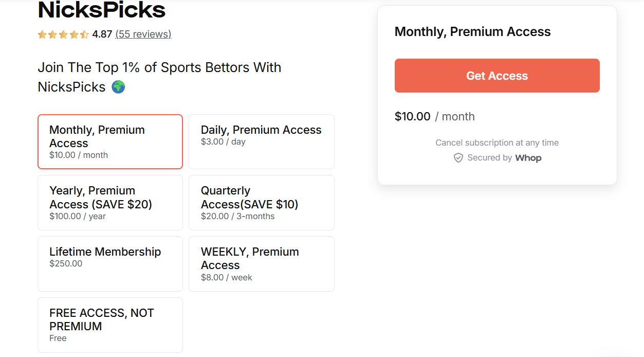This screenshot has height=357, width=644.
Task: Click the second star in the rating
Action: (53, 34)
